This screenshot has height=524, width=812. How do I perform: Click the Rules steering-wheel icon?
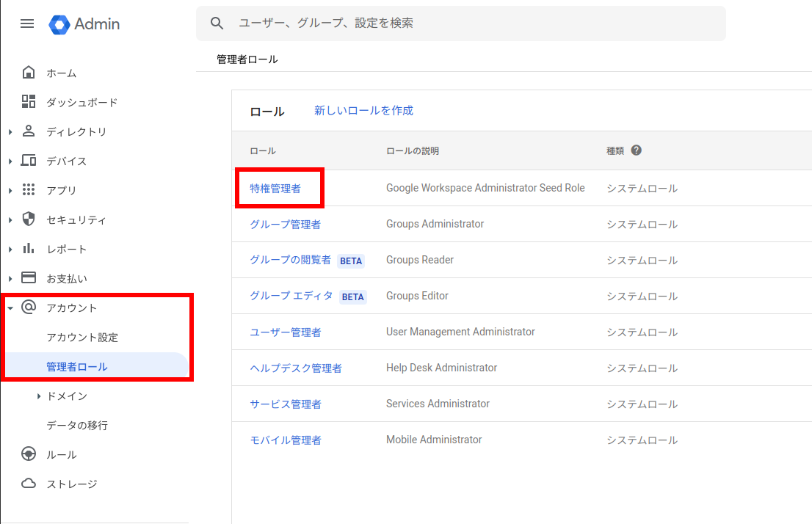click(x=29, y=454)
